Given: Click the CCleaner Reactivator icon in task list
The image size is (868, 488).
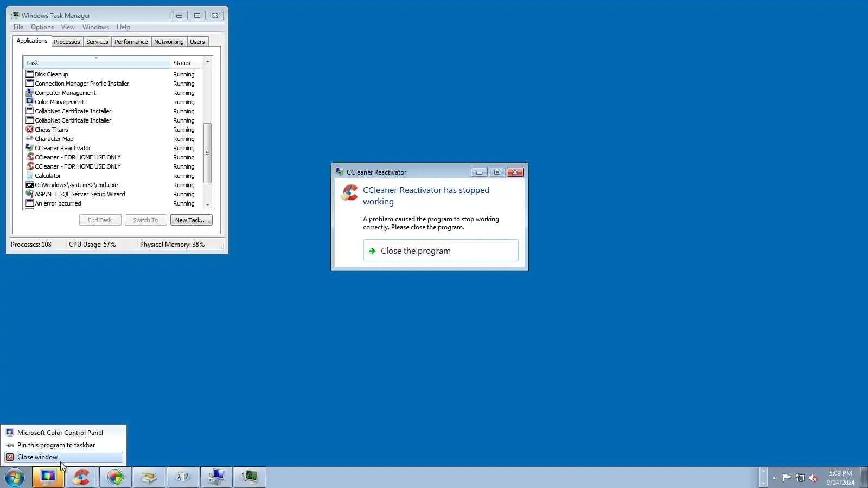Looking at the screenshot, I should click(x=30, y=148).
